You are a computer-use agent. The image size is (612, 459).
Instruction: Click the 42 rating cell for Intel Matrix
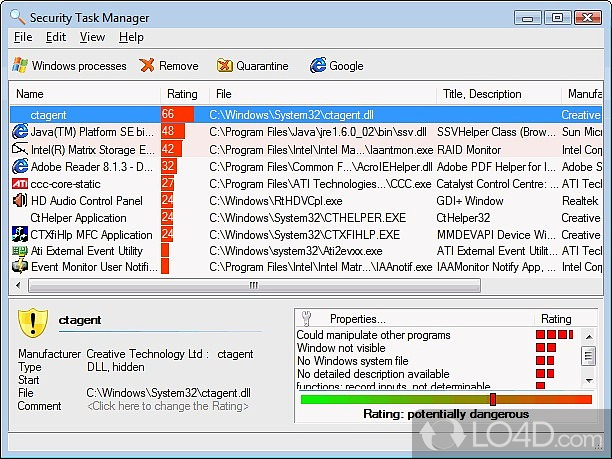(x=171, y=149)
